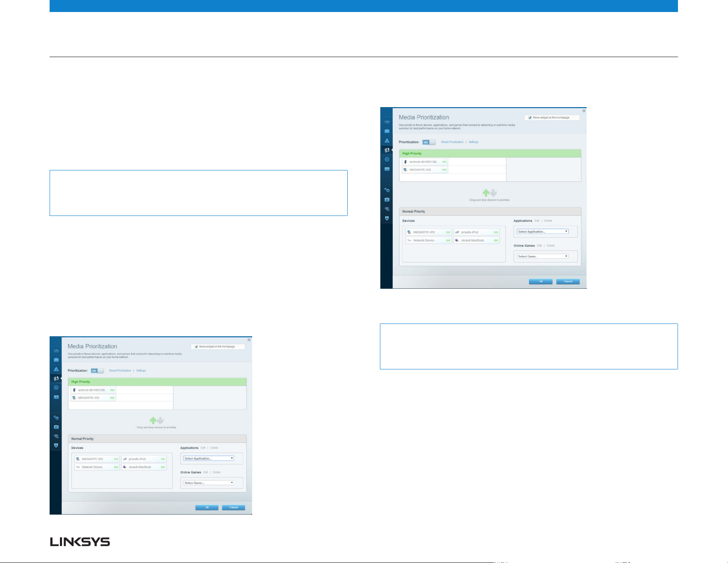Open Security shield icon in top screenshot sidebar
The width and height of the screenshot is (728, 563).
[x=387, y=218]
